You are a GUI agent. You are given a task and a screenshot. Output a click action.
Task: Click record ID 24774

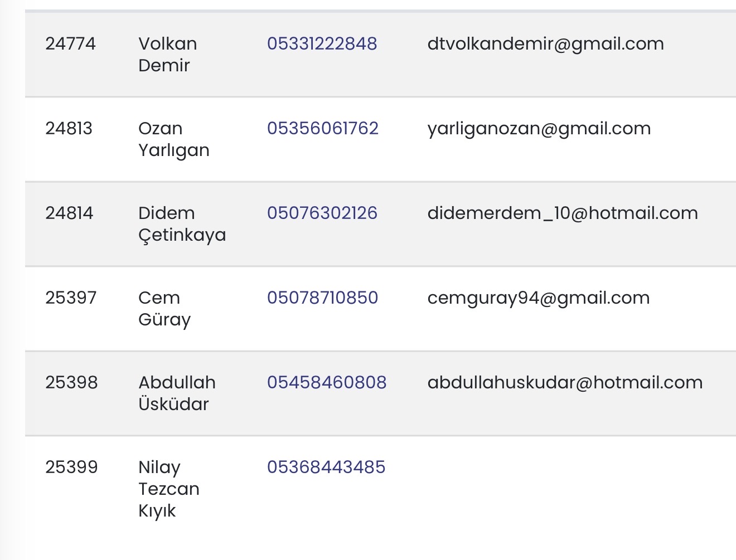70,44
